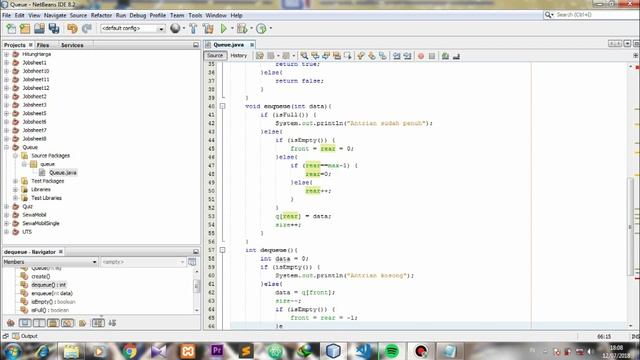This screenshot has width=640, height=360.
Task: Open the Navigate menu
Action: (x=55, y=15)
